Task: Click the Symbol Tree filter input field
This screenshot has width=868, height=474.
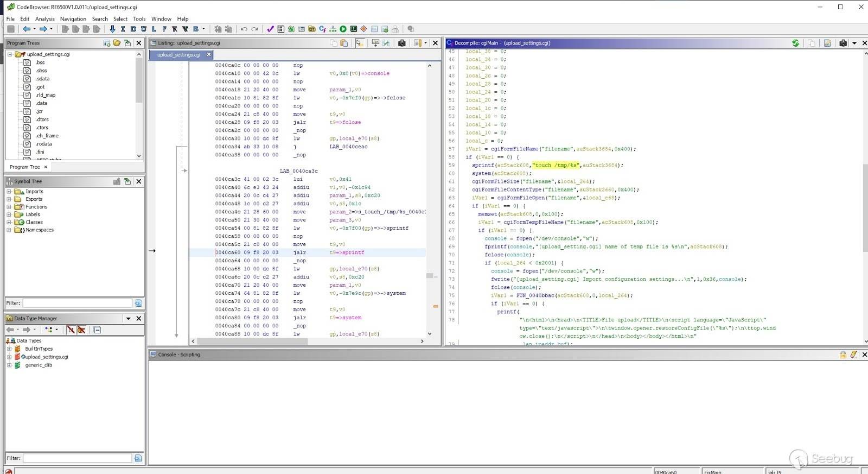Action: 77,303
